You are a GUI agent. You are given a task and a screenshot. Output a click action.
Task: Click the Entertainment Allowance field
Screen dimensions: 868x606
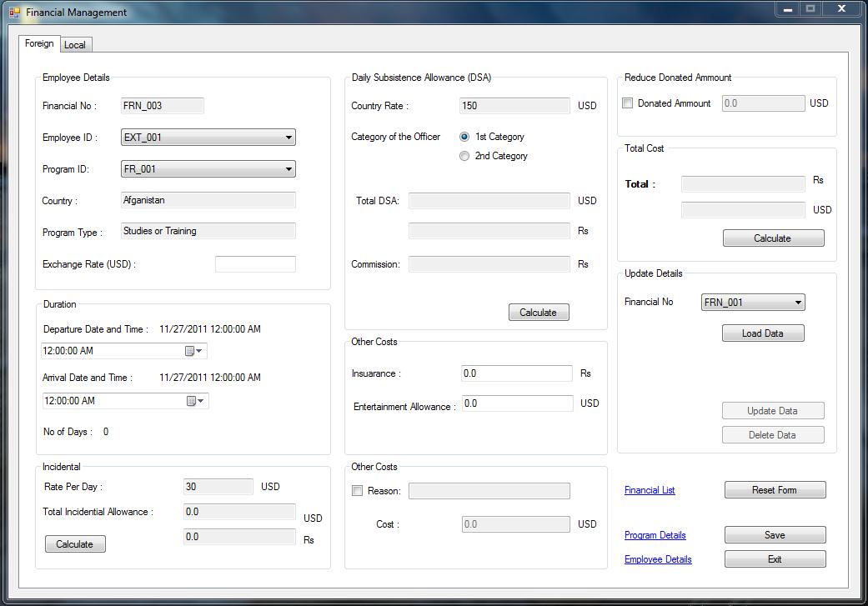pyautogui.click(x=518, y=403)
